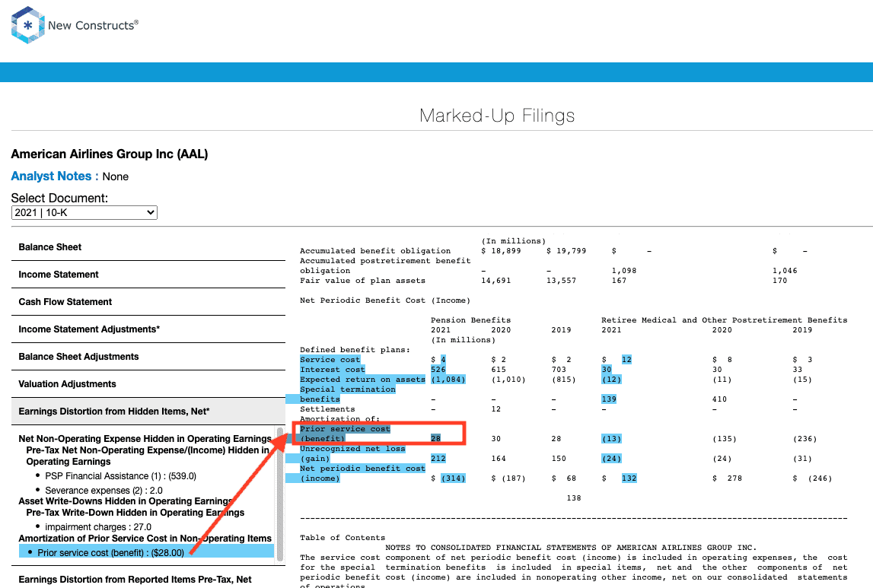Click the highlighted 212 net loss value
This screenshot has height=588, width=873.
click(x=438, y=459)
